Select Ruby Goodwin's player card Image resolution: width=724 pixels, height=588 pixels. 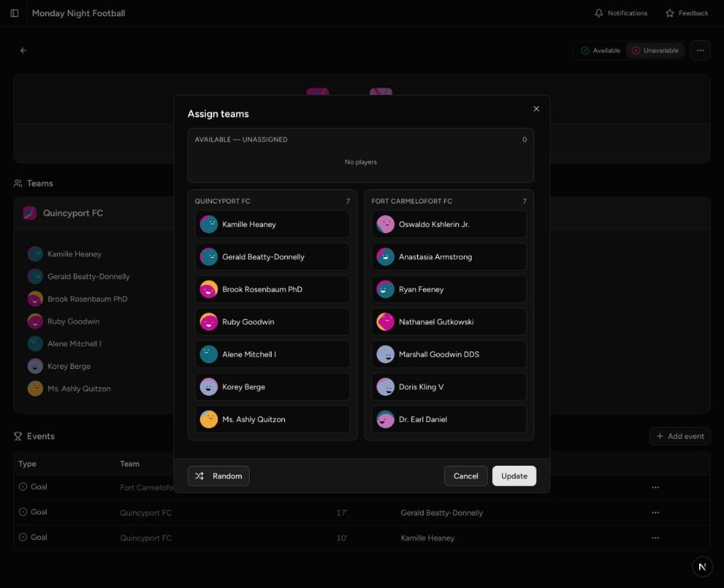pos(272,322)
